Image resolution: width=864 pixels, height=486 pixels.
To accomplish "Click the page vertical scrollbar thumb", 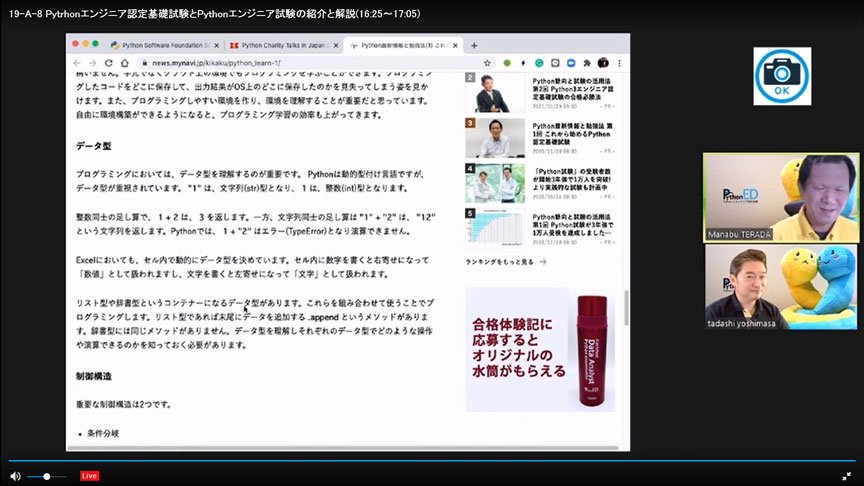I will [626, 307].
